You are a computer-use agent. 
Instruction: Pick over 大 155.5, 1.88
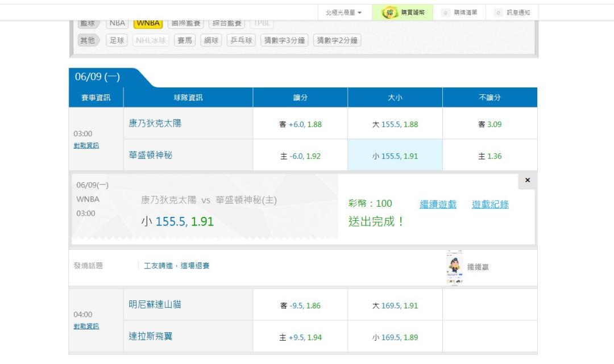(x=395, y=124)
